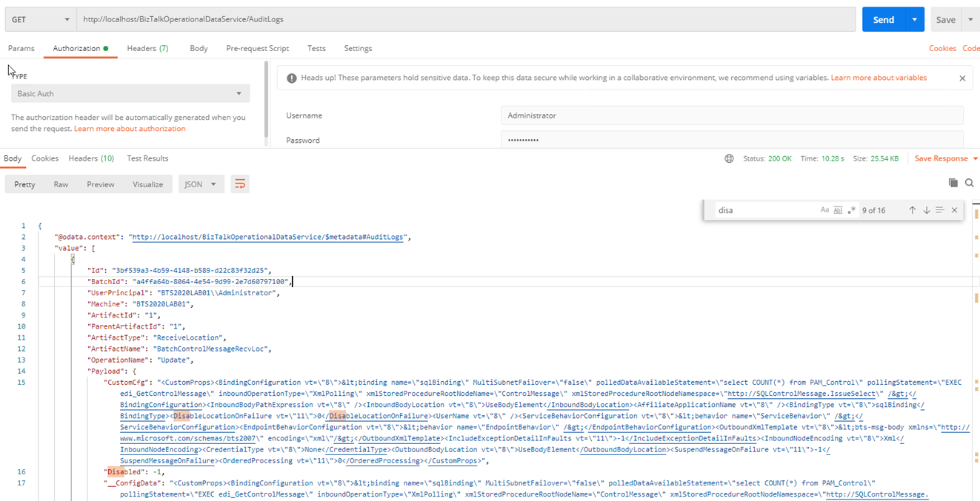Click the Username input field
Screen dimensions: 980x501
point(731,115)
